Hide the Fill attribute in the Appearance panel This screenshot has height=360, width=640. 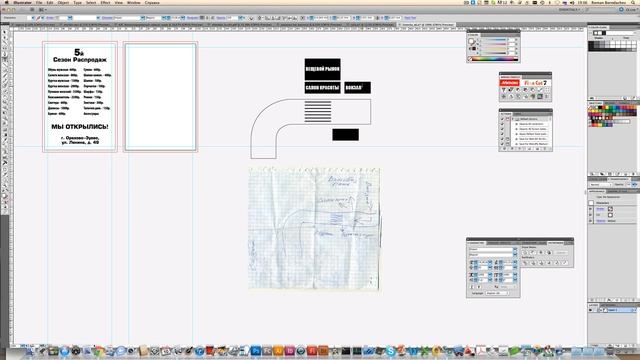pos(591,215)
